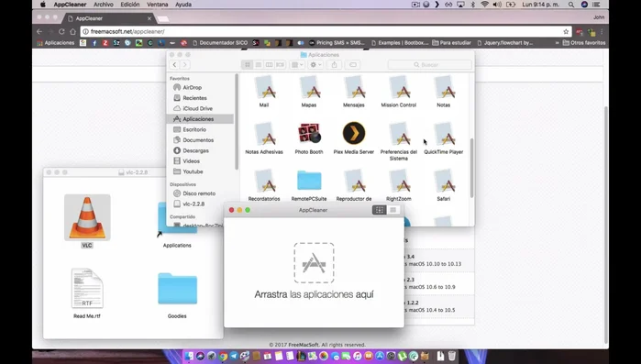Open the Applications shortcut in vlc-2.2.8 window
641x364 pixels.
tap(177, 223)
